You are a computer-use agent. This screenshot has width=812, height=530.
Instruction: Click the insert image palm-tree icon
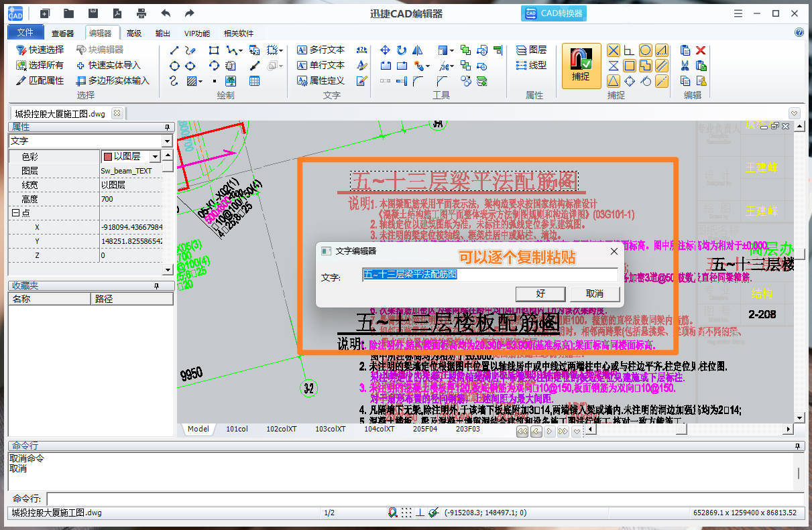point(230,81)
